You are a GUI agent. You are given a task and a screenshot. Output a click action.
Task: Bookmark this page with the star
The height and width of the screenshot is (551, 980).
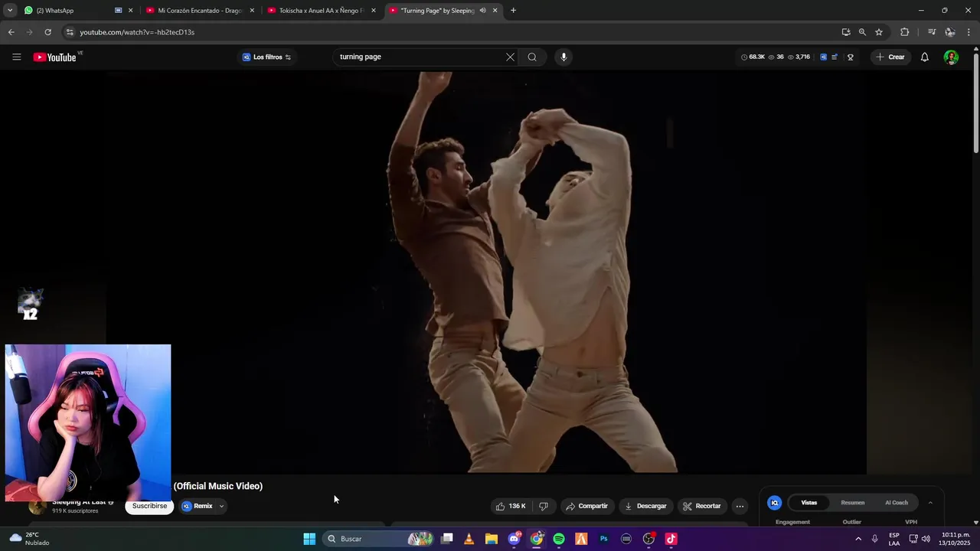(x=879, y=32)
